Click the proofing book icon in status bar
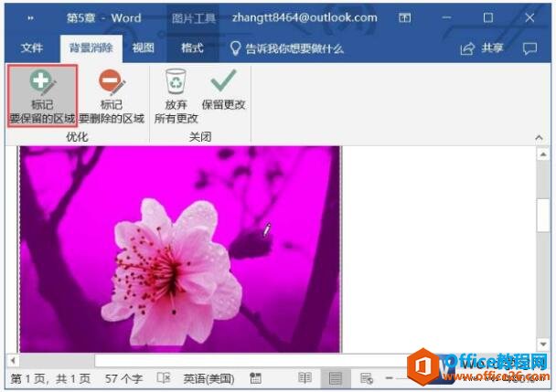 point(164,378)
